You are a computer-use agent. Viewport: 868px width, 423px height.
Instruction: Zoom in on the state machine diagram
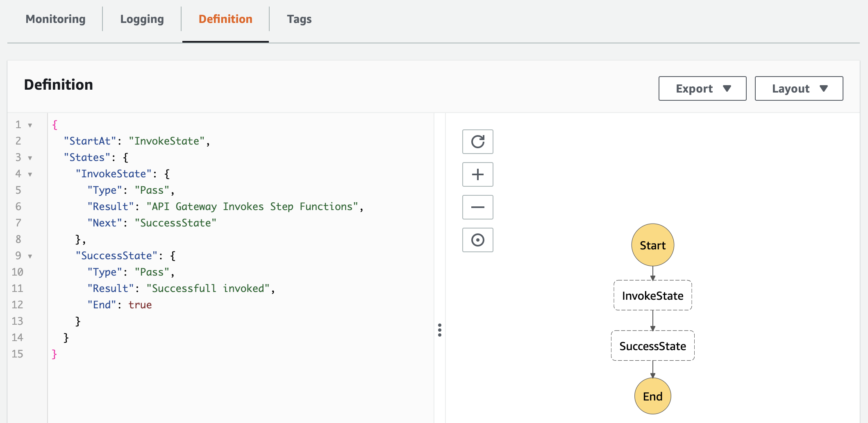477,174
